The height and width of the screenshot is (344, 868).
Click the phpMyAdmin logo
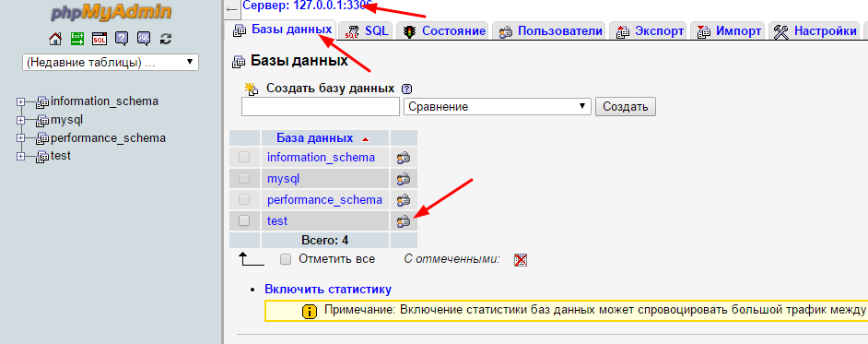click(111, 13)
